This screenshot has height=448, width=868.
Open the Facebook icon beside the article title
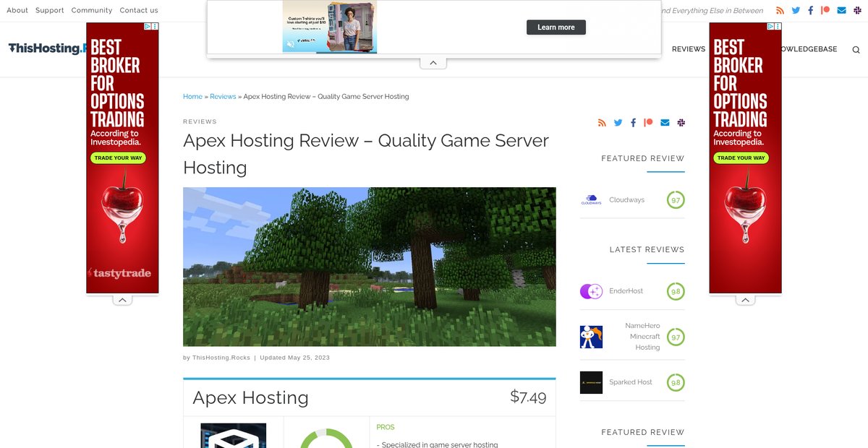[633, 123]
